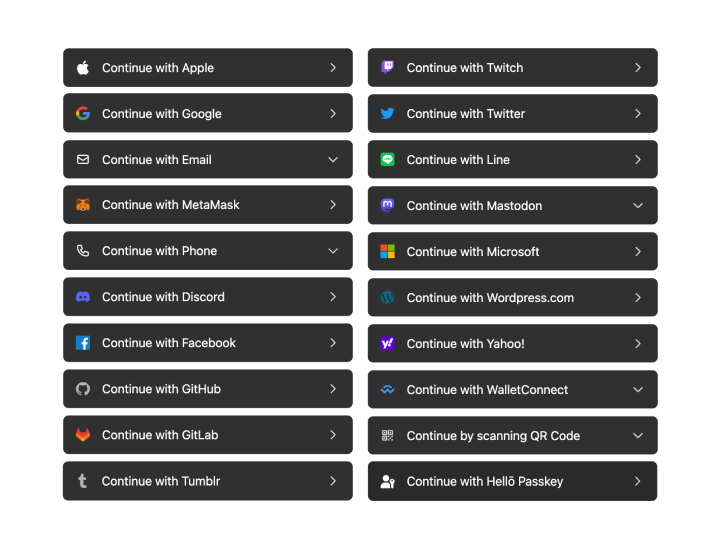Continue with Wordpress.com
This screenshot has height=549, width=721.
(512, 298)
